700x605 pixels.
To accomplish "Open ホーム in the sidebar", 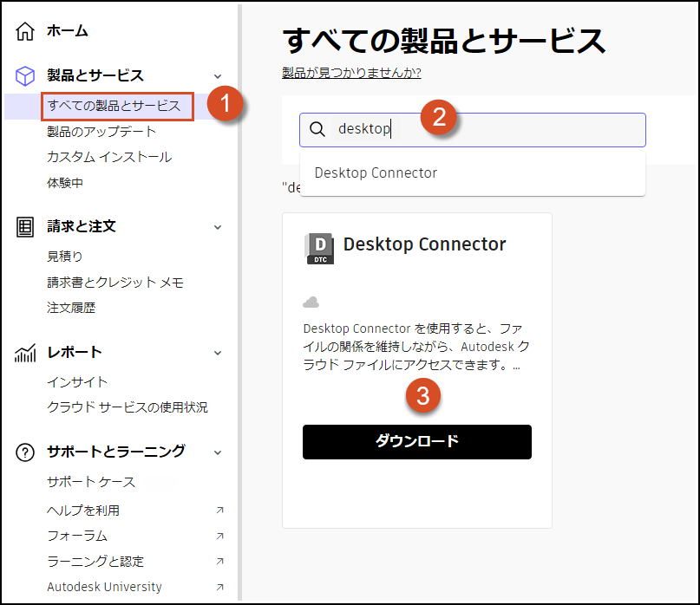I will coord(68,31).
